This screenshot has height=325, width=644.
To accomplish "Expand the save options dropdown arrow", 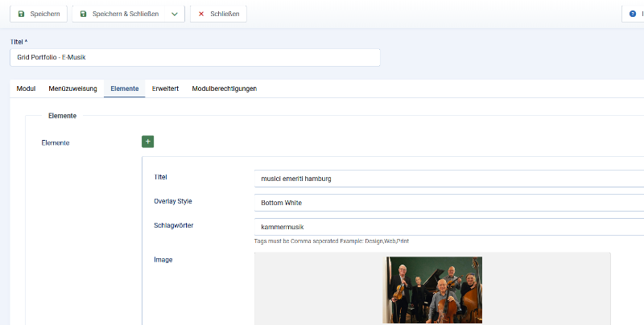I will (175, 14).
